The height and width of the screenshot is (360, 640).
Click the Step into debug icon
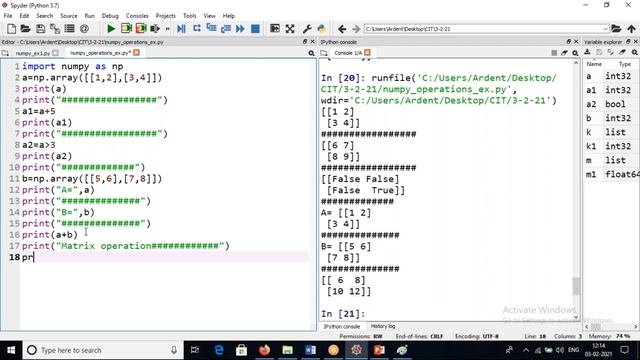coord(211,29)
